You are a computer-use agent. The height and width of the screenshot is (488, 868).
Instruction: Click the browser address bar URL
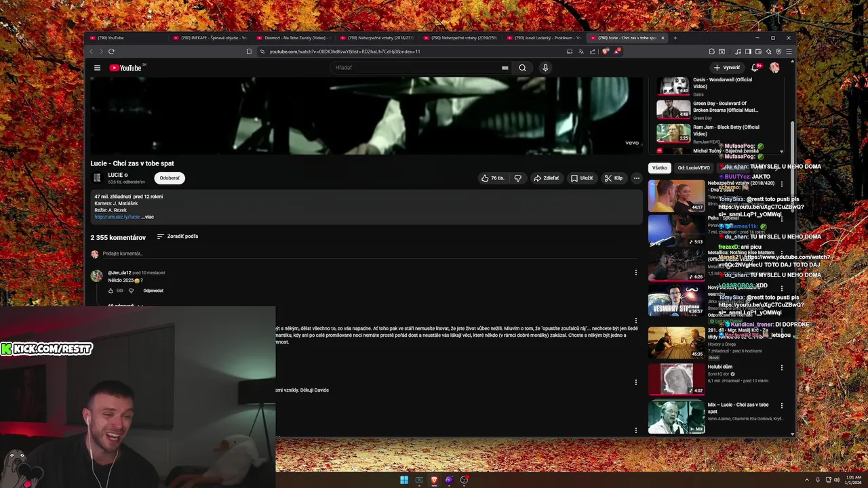(344, 52)
